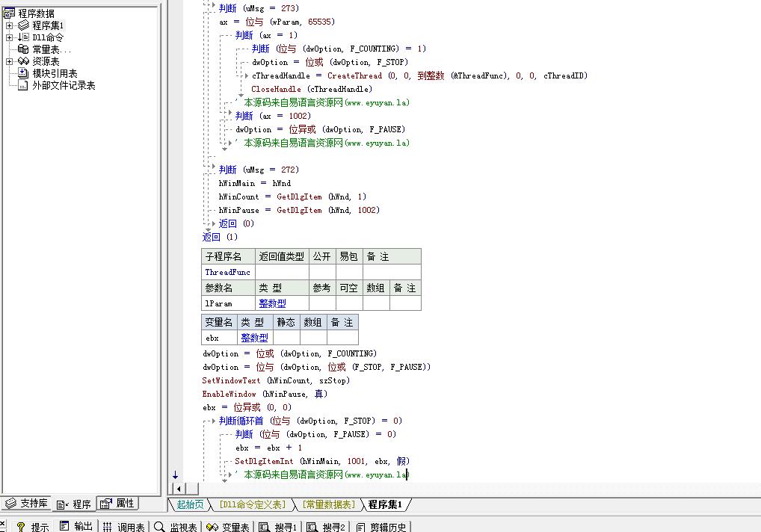The height and width of the screenshot is (532, 761).
Task: Switch to the 支持库 panel tab
Action: point(27,504)
